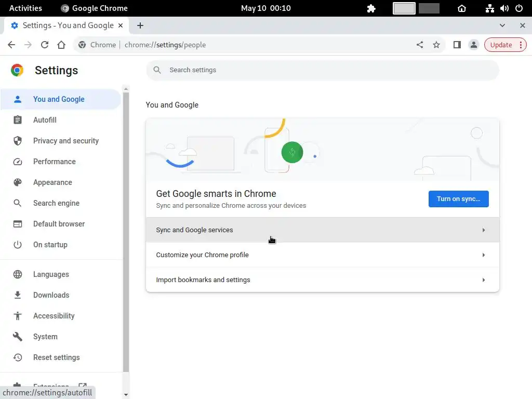Open the clock and calendar May 10
This screenshot has height=399, width=532.
pos(265,8)
